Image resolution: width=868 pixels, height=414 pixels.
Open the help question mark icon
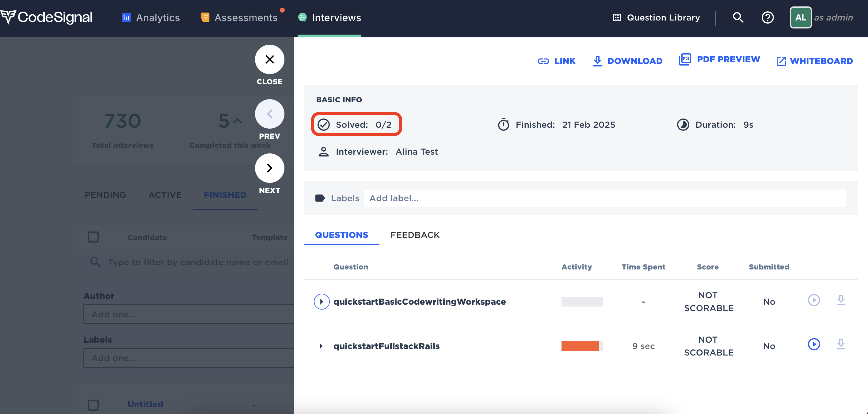click(767, 17)
